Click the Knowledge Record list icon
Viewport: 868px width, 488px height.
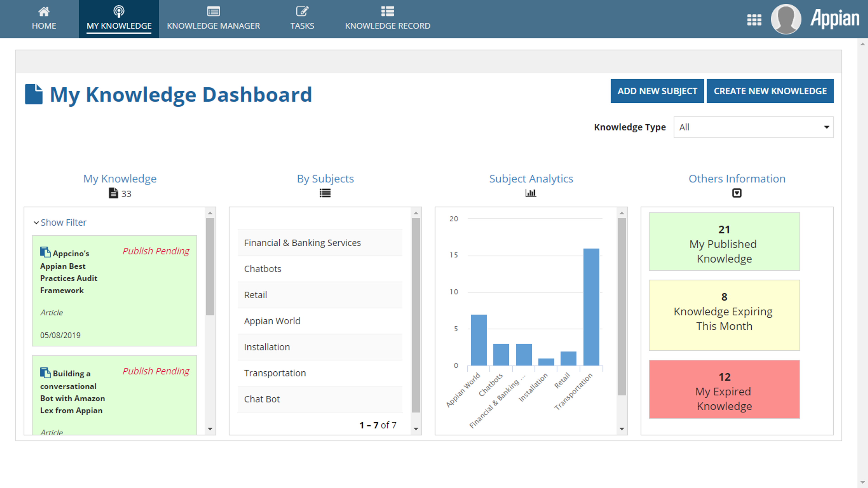coord(387,11)
